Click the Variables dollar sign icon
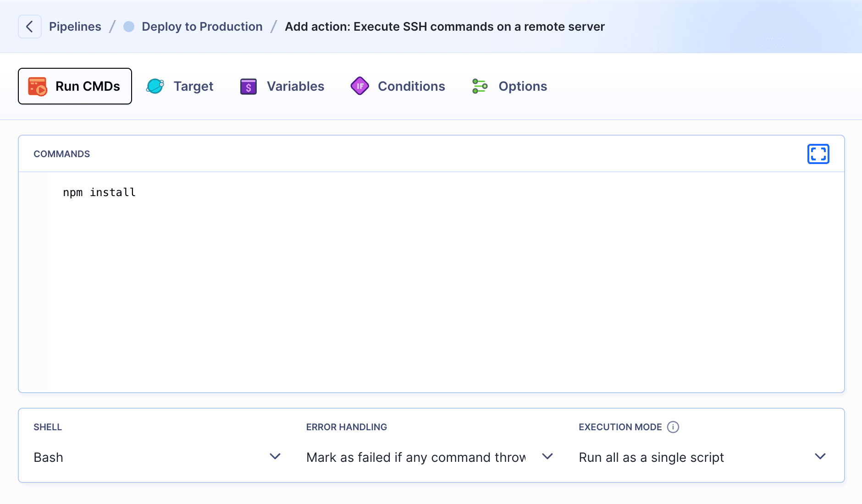Viewport: 862px width, 504px height. 248,86
